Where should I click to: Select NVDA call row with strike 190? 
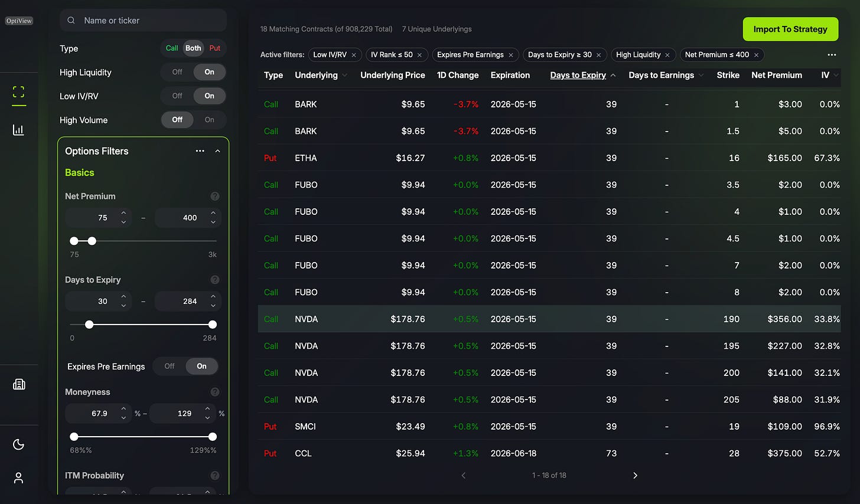pos(549,319)
